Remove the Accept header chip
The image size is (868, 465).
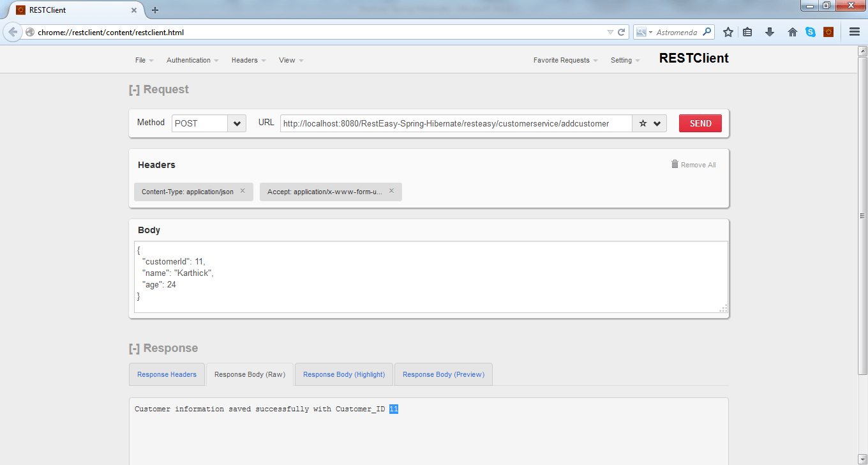(391, 191)
